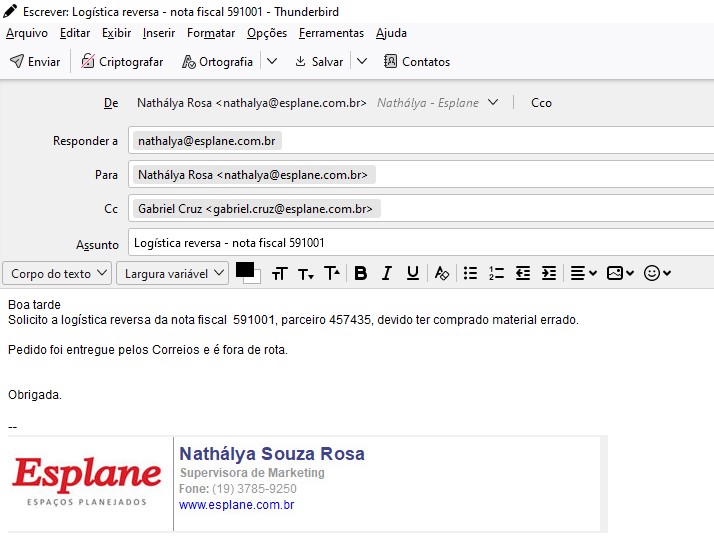This screenshot has height=554, width=714.
Task: Expand the Salvar dropdown arrow
Action: (362, 62)
